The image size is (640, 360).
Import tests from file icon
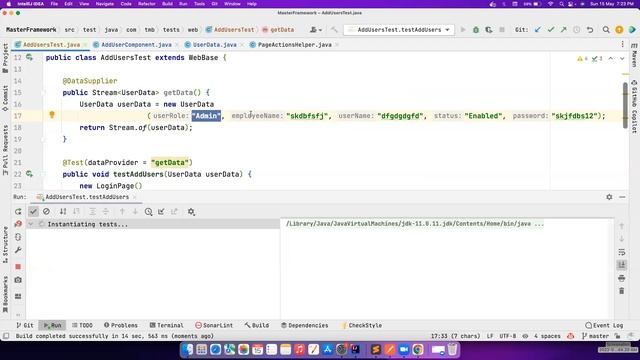point(161,211)
